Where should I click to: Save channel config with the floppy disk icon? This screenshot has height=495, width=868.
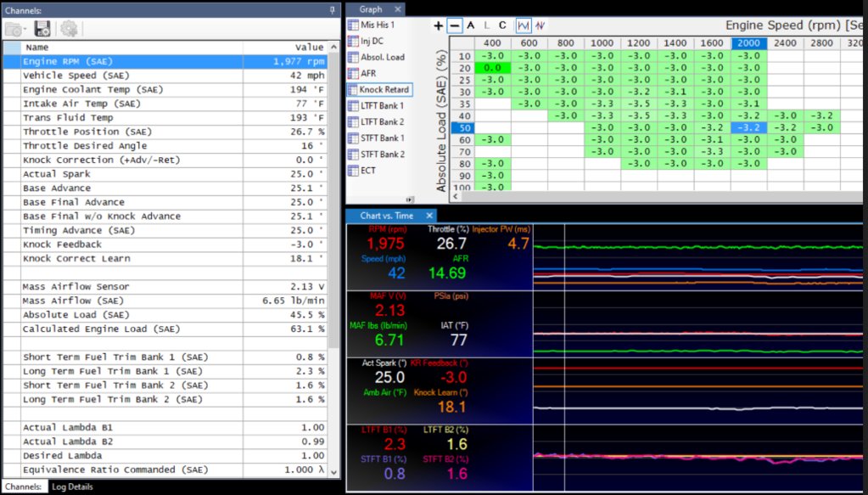[42, 29]
